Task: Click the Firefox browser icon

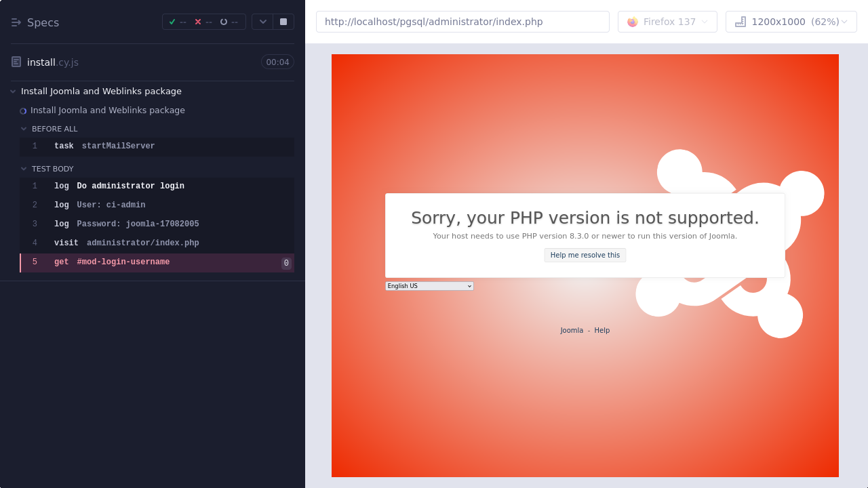Action: click(x=633, y=22)
